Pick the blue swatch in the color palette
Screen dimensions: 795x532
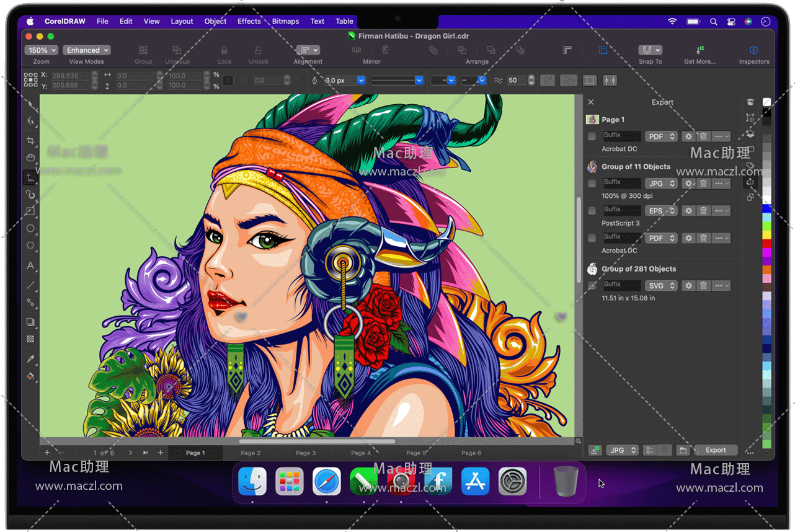[x=767, y=209]
